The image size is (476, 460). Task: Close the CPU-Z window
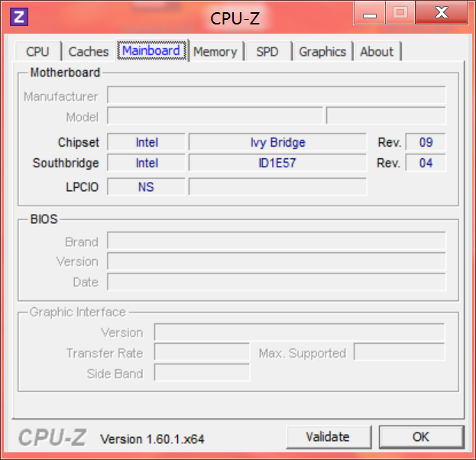441,12
